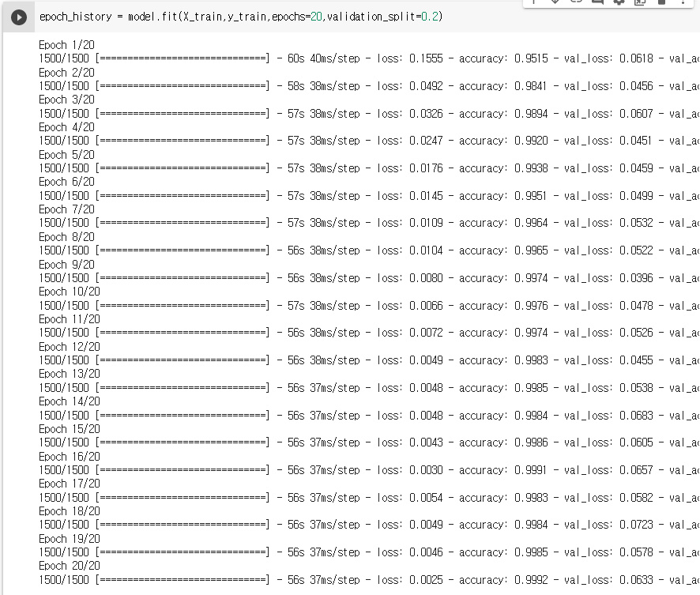The image size is (700, 595).
Task: Click the progress bar of epoch 20/20
Action: click(x=183, y=580)
